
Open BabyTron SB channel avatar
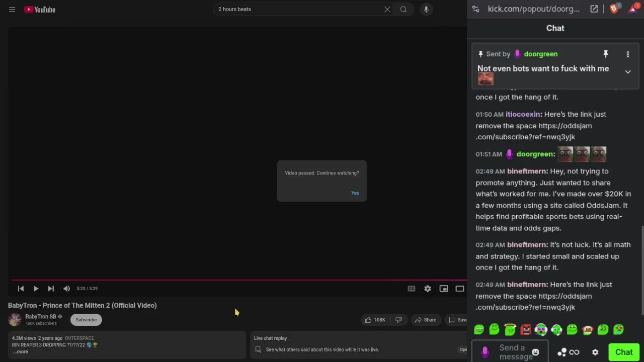pyautogui.click(x=15, y=319)
